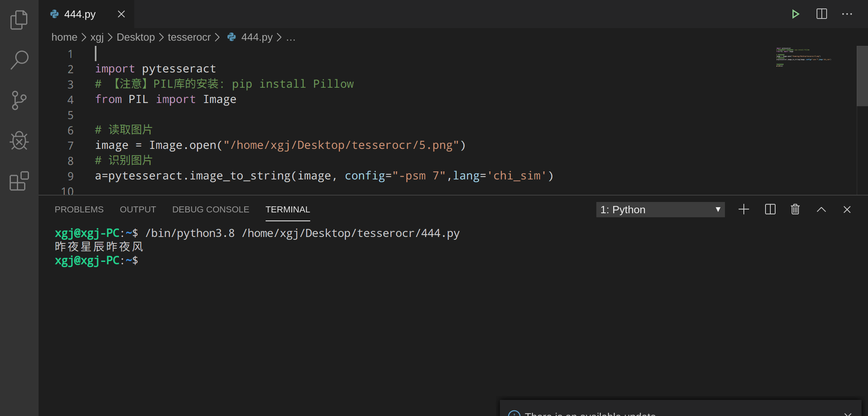Select the 444.py editor tab
This screenshot has width=868, height=416.
click(x=86, y=14)
